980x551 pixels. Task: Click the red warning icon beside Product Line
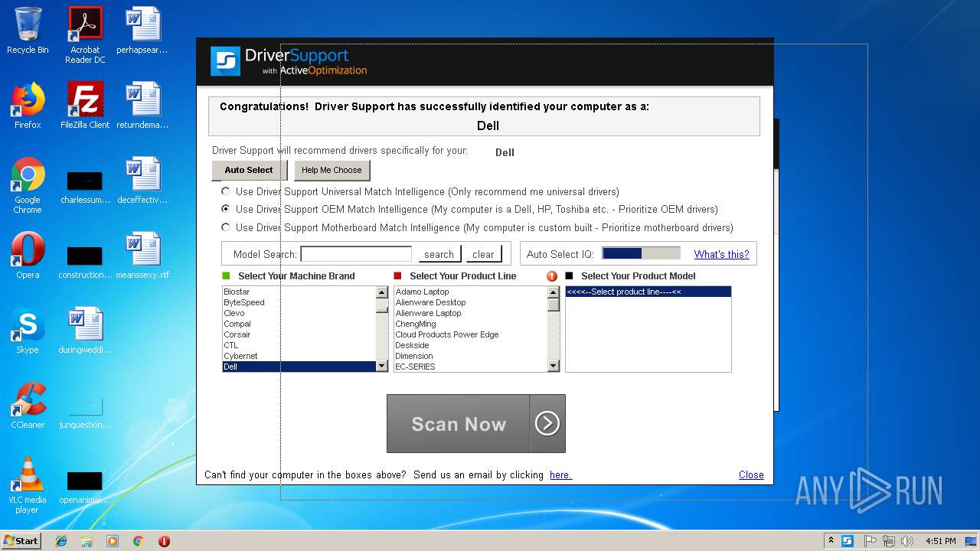click(552, 276)
